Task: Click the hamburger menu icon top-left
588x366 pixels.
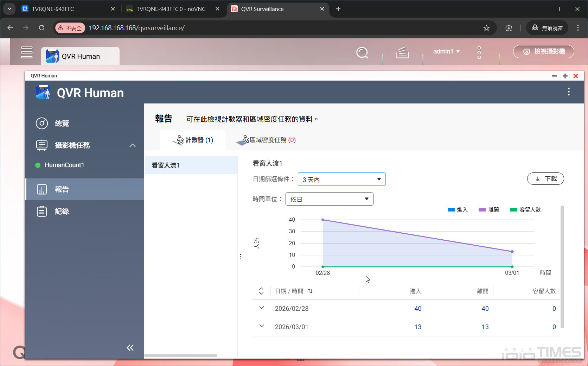Action: coord(27,52)
